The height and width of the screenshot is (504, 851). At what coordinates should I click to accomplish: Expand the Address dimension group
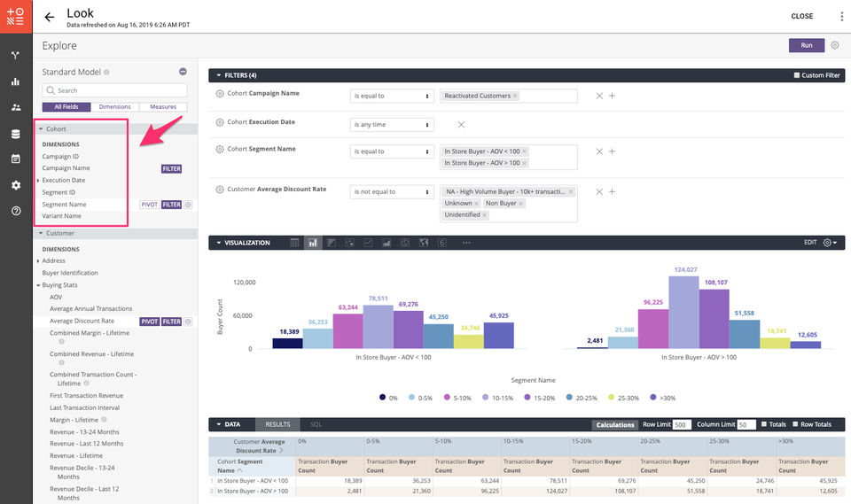[38, 261]
